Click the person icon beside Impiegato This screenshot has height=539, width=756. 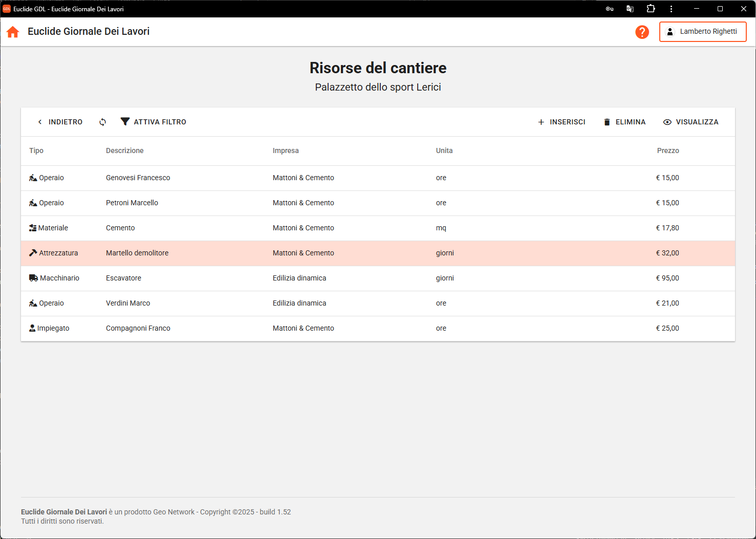(x=33, y=328)
